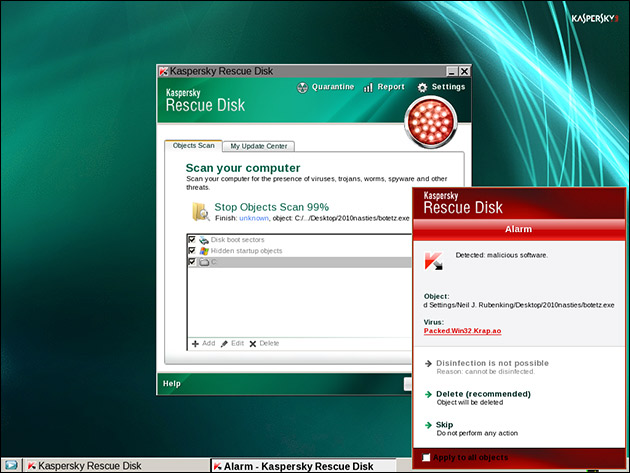Click the Disk boot sectors drive icon
Image resolution: width=630 pixels, height=473 pixels.
tap(204, 240)
